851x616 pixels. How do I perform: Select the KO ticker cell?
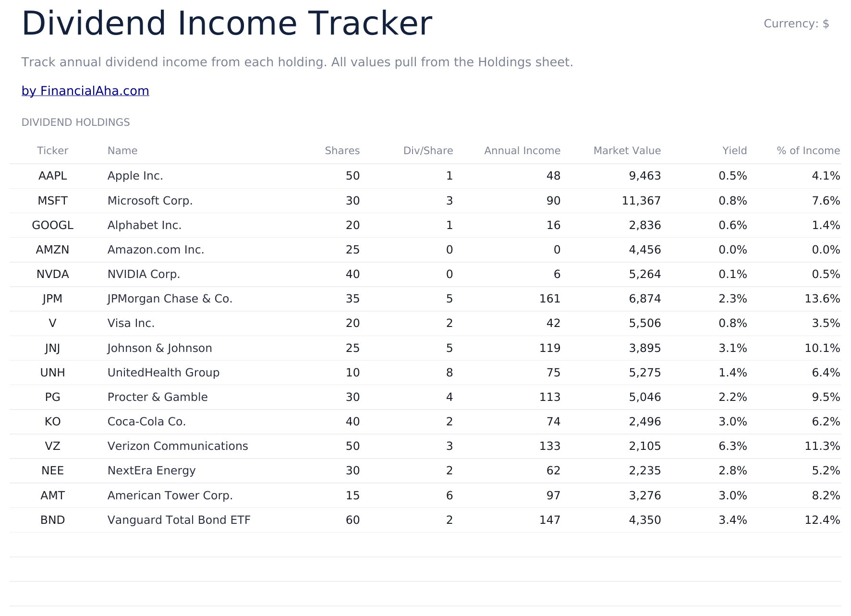[x=53, y=422]
